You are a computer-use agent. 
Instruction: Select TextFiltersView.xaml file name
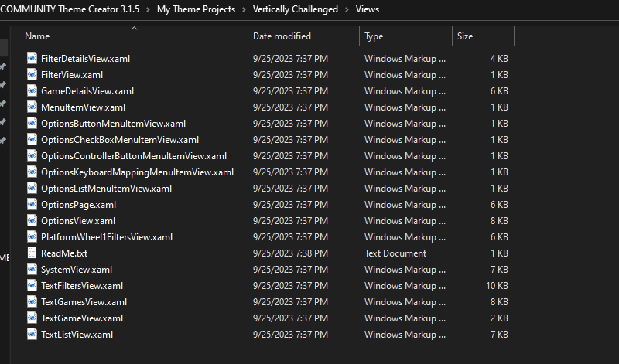click(82, 286)
